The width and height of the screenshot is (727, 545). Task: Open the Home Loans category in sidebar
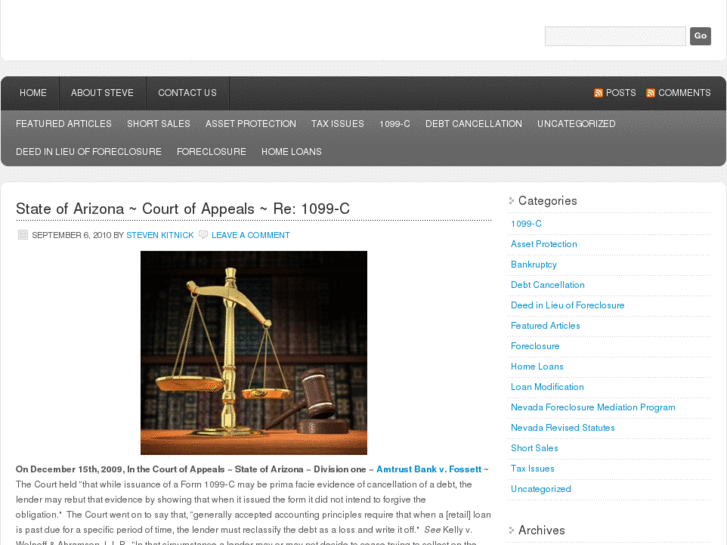537,366
